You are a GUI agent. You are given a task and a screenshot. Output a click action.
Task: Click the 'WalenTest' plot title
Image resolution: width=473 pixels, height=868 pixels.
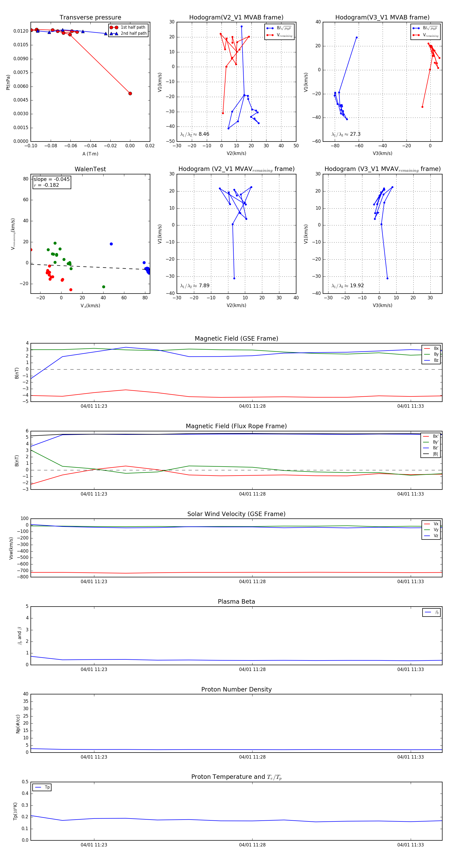coord(90,169)
